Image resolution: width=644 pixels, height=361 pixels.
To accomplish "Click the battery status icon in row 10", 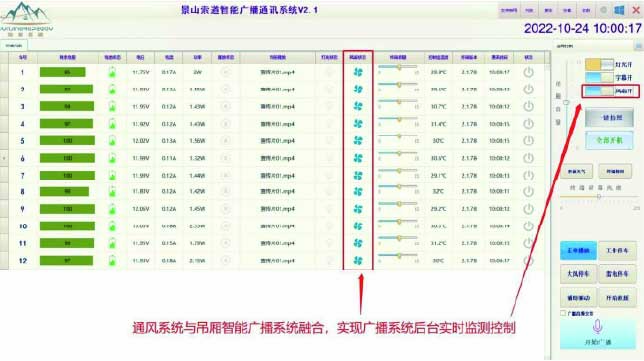I will [x=112, y=226].
